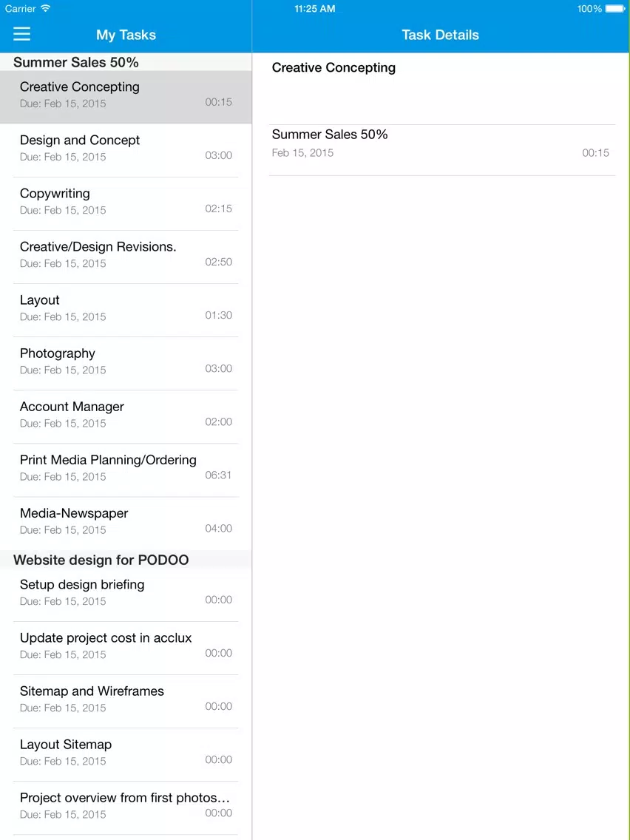The image size is (630, 840).
Task: Tap the battery indicator icon
Action: coord(615,9)
